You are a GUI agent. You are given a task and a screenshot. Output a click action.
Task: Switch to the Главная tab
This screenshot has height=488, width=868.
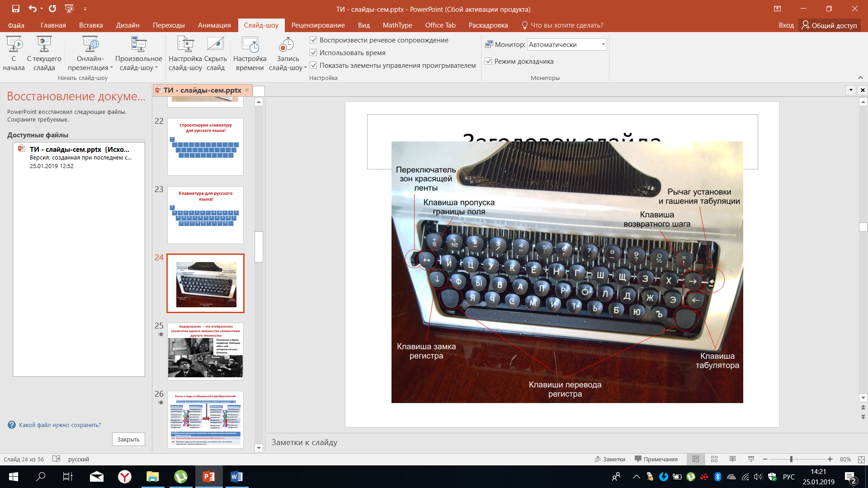click(x=53, y=25)
